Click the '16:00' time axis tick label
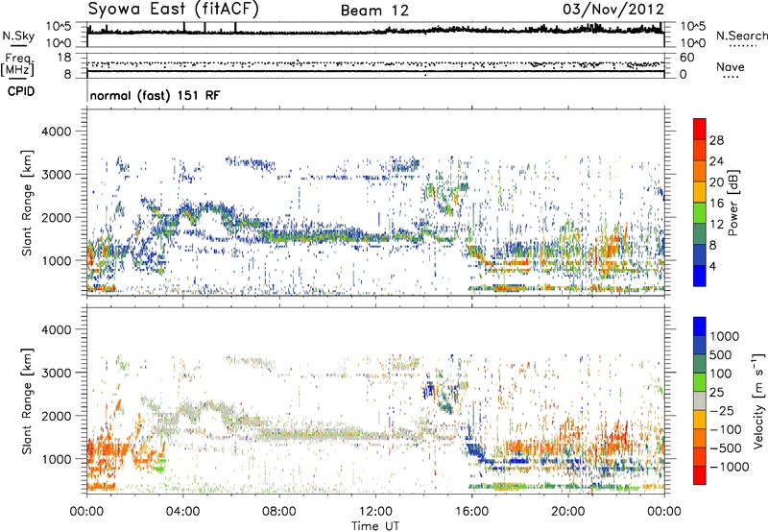This screenshot has width=768, height=532. tap(471, 512)
